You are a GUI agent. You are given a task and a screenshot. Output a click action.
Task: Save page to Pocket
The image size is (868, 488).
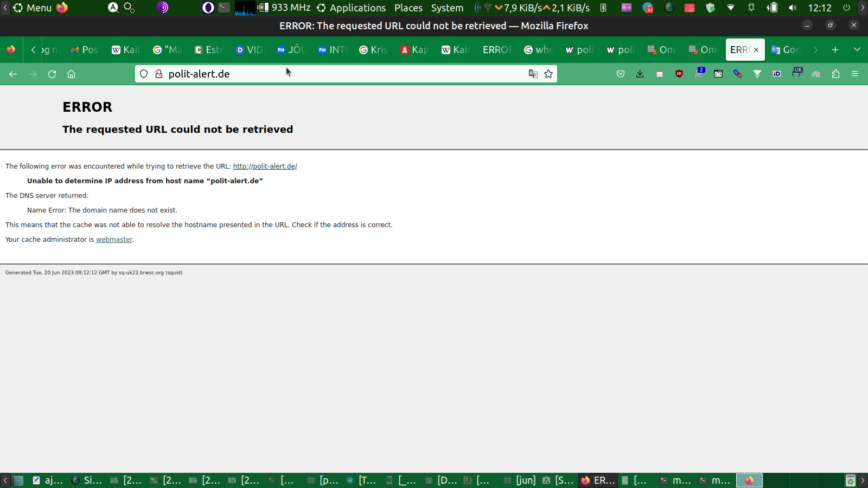tap(621, 74)
